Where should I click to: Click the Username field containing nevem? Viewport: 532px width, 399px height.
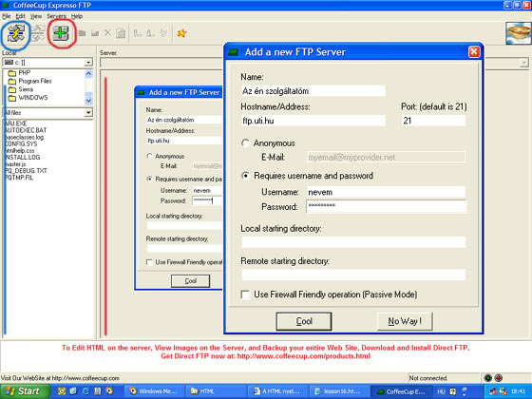point(386,192)
